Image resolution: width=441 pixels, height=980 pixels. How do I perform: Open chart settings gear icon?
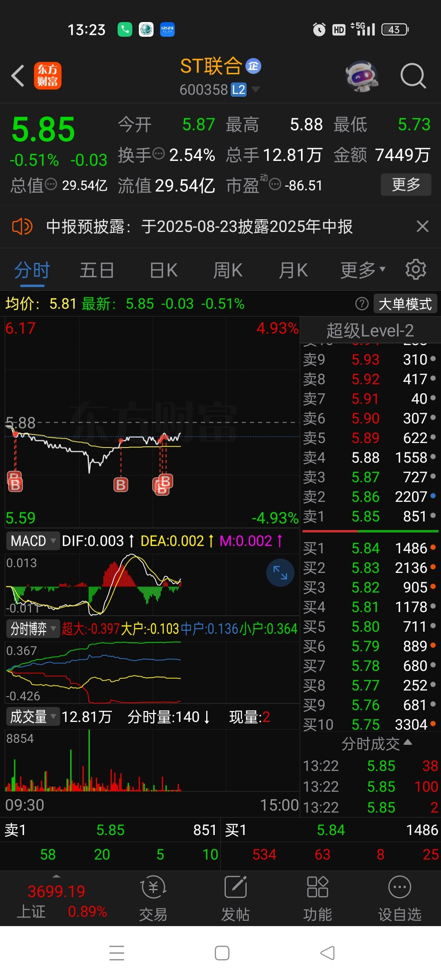(416, 269)
